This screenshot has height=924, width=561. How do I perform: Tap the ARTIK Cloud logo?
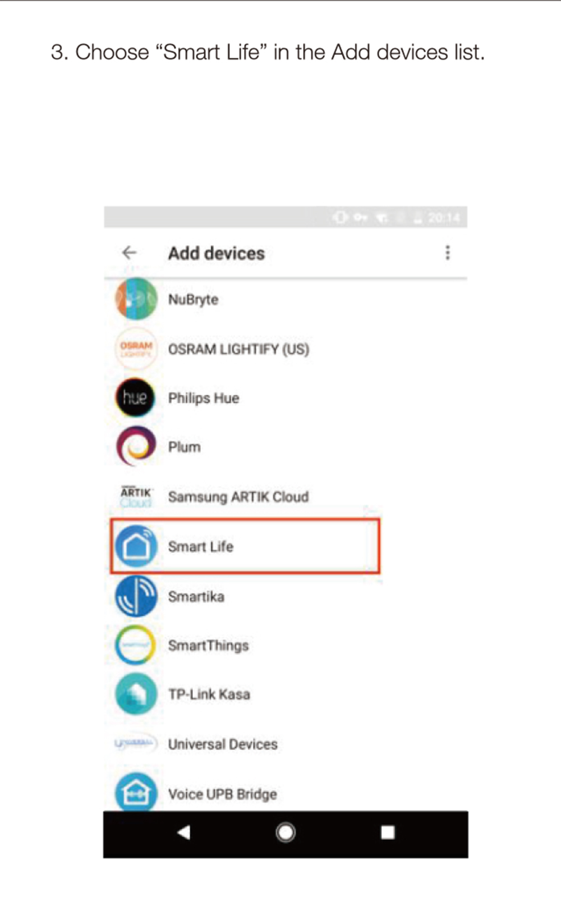136,497
